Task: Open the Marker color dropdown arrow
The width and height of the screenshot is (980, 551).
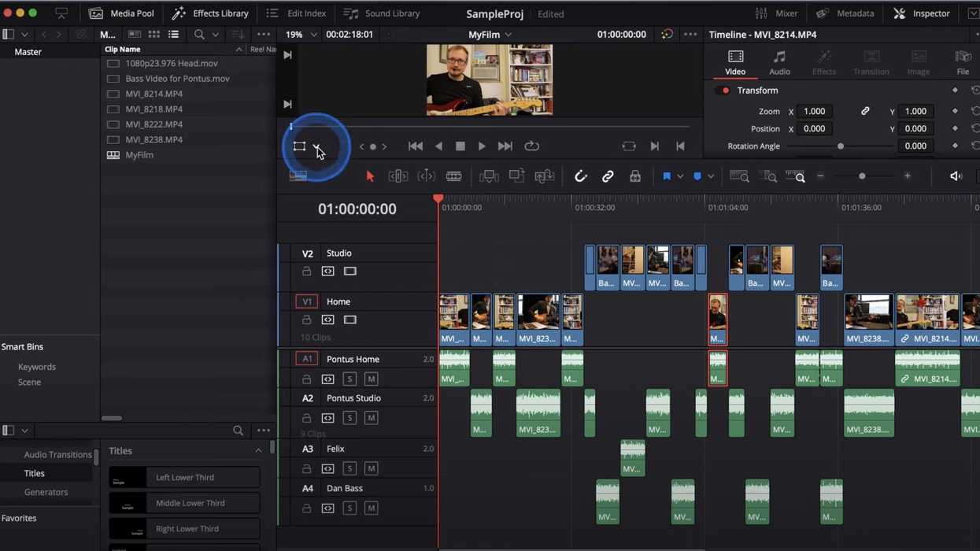Action: (x=711, y=176)
